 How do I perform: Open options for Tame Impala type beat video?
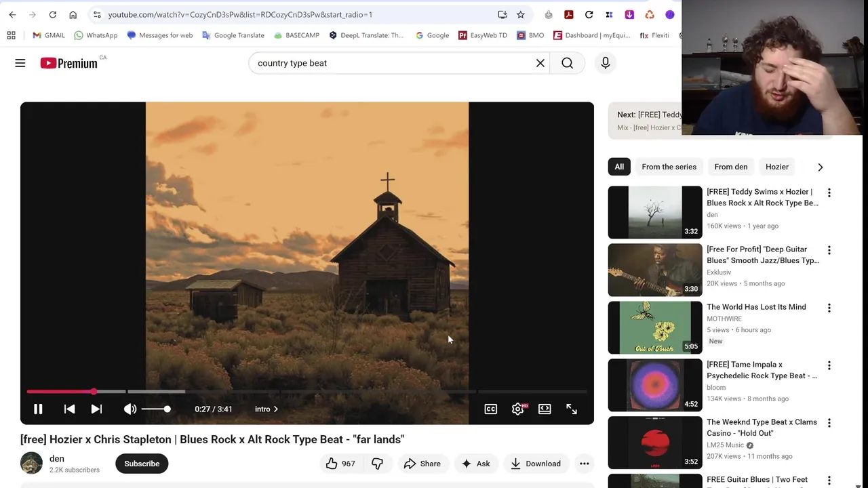point(829,365)
